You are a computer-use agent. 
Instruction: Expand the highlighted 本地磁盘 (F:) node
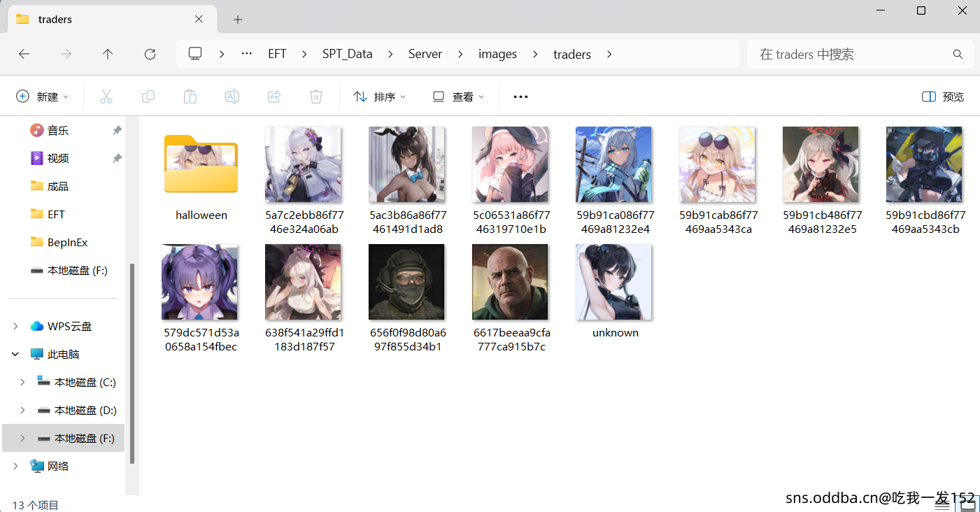pos(22,438)
